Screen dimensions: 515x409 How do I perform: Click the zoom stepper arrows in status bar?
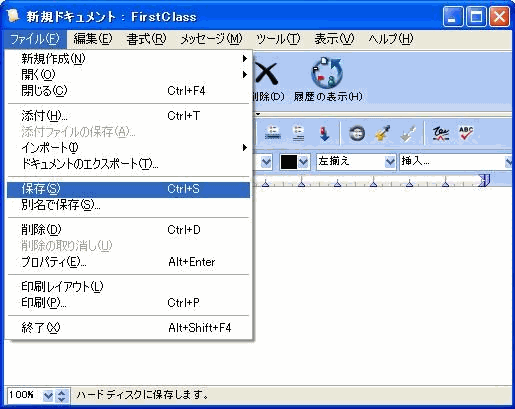pyautogui.click(x=62, y=395)
